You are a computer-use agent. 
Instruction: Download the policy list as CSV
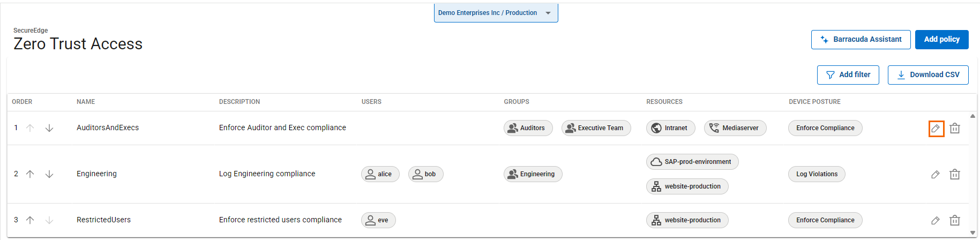[x=927, y=75]
